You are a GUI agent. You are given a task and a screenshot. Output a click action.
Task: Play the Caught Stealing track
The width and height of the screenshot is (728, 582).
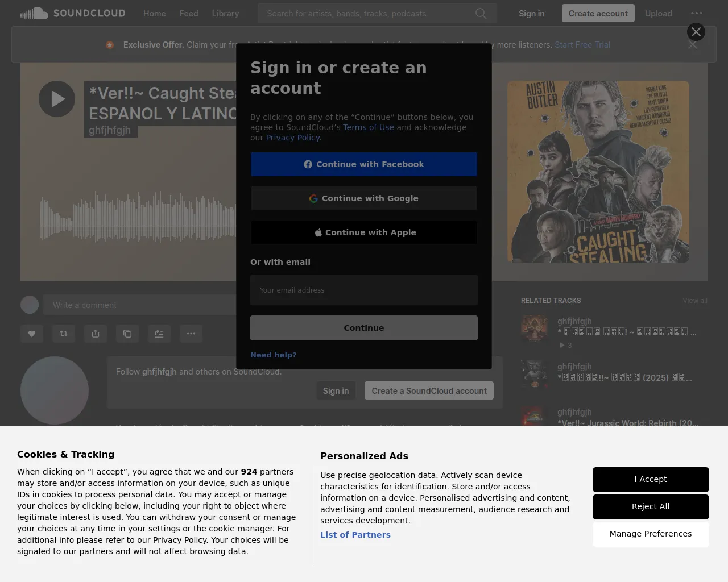[x=57, y=99]
